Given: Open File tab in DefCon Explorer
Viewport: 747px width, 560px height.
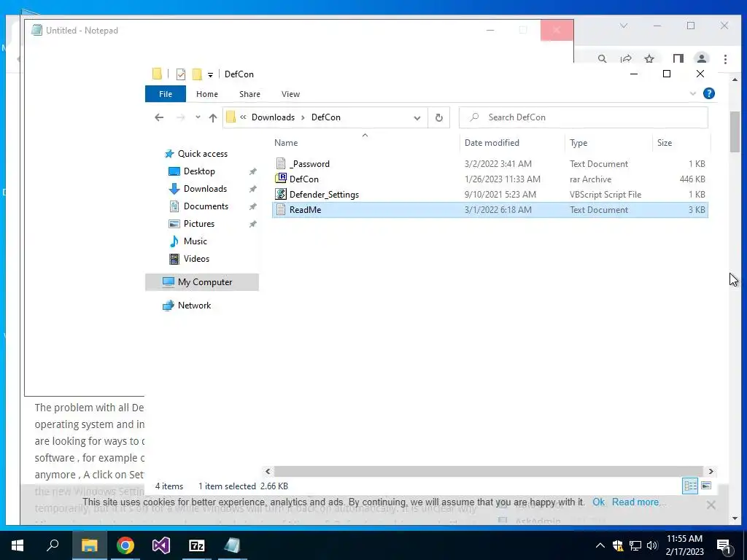Looking at the screenshot, I should tap(166, 94).
